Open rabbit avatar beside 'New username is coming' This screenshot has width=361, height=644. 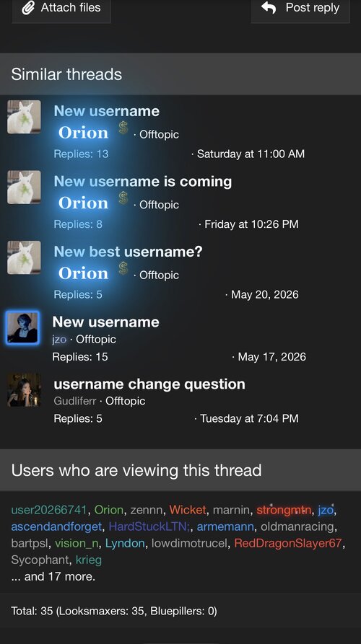tap(24, 187)
